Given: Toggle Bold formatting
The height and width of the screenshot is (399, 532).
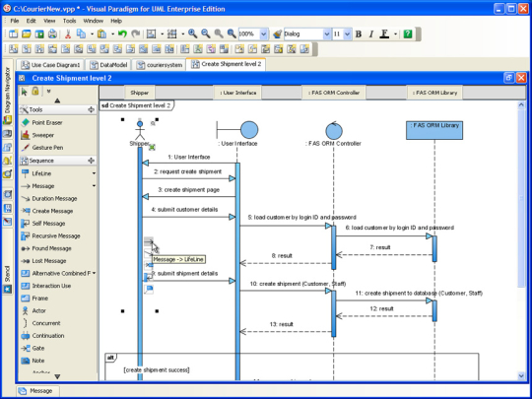Looking at the screenshot, I should pyautogui.click(x=359, y=33).
